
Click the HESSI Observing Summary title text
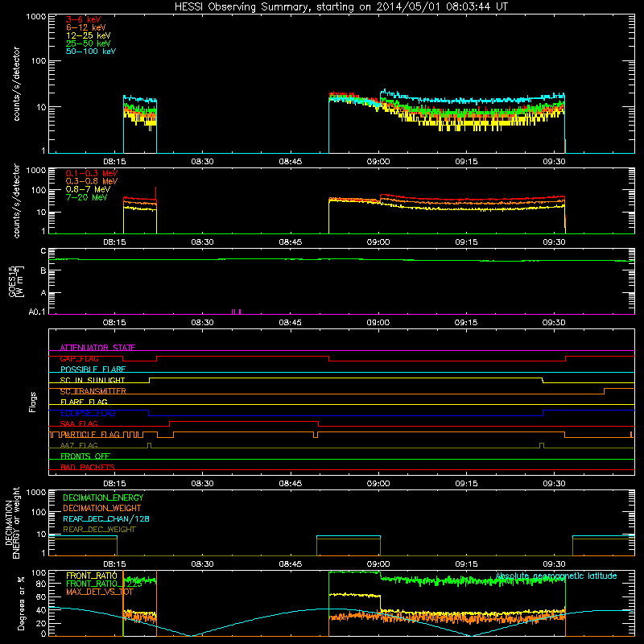[x=341, y=7]
